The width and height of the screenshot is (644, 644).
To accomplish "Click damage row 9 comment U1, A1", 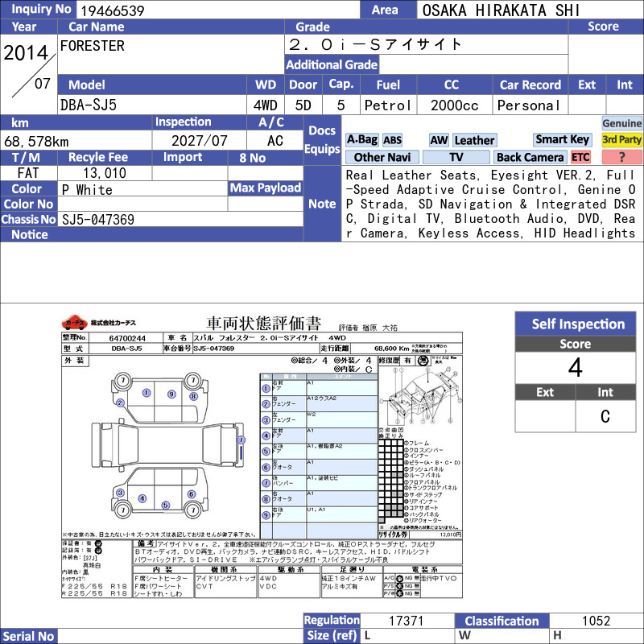I will tap(316, 509).
